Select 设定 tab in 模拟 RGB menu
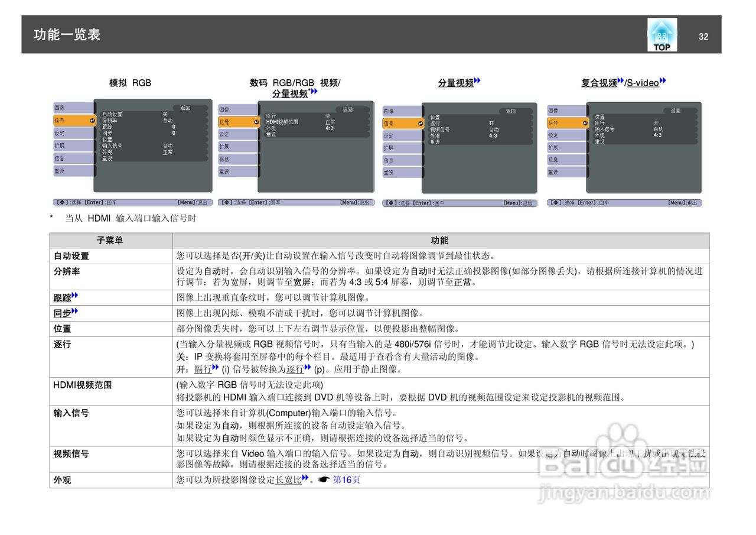756x535 pixels. coord(73,133)
